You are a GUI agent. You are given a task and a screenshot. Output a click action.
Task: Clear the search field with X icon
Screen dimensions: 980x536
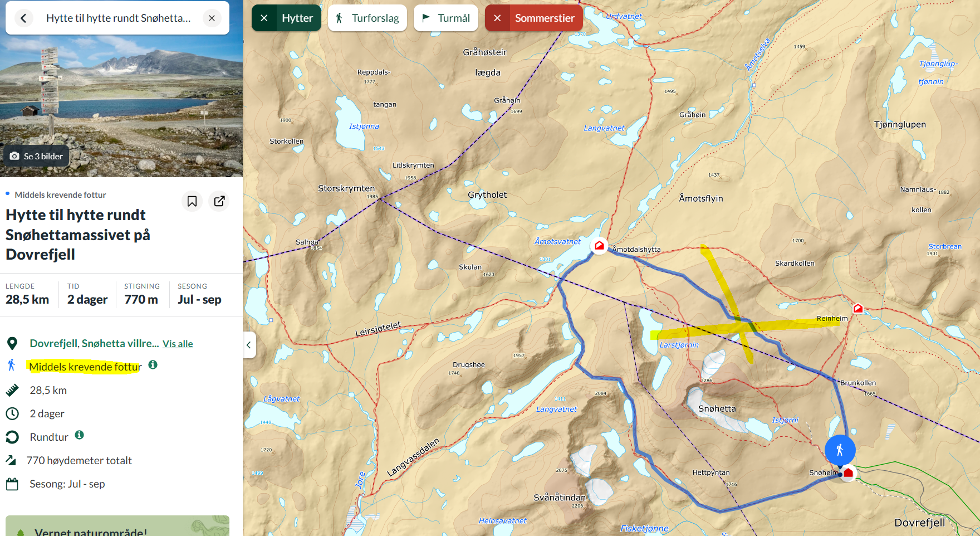coord(212,18)
